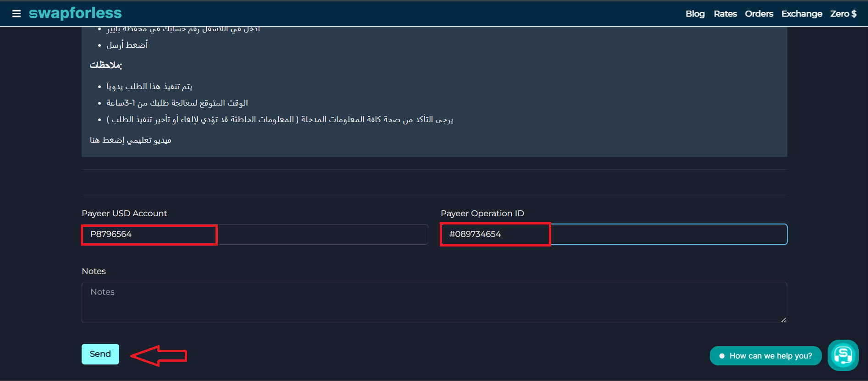The height and width of the screenshot is (381, 868).
Task: Click into the Payeer Operation ID field
Action: [614, 234]
